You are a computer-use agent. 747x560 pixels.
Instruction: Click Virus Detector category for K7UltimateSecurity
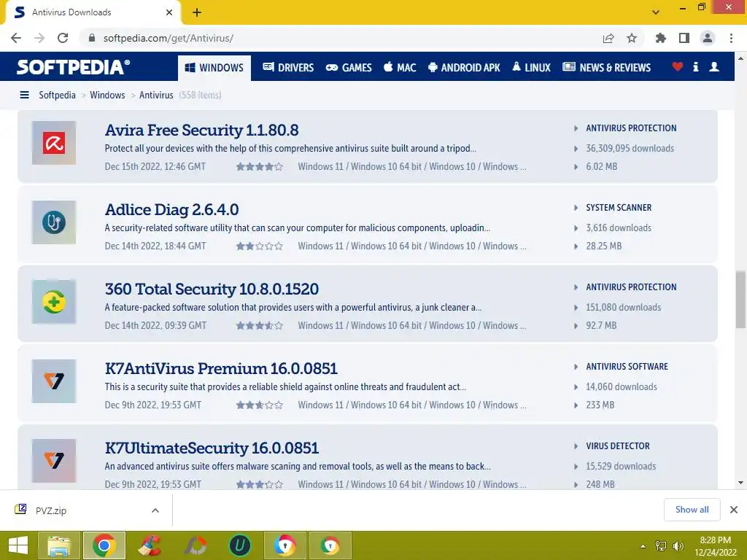pyautogui.click(x=617, y=446)
